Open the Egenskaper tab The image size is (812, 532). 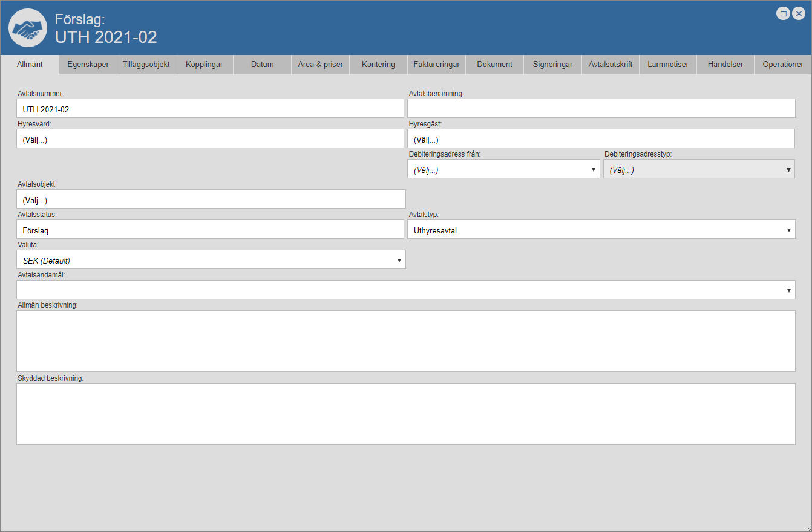point(88,65)
